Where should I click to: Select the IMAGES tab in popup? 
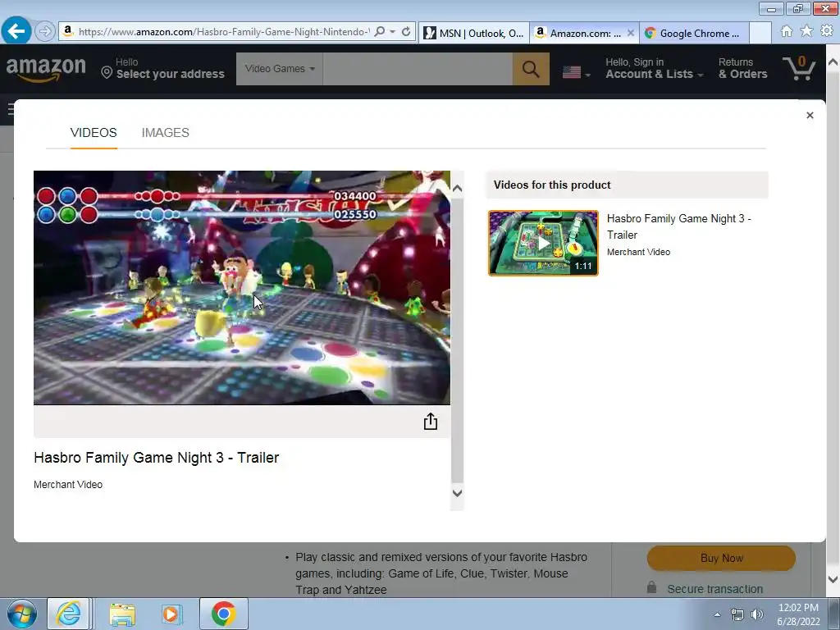pos(165,132)
